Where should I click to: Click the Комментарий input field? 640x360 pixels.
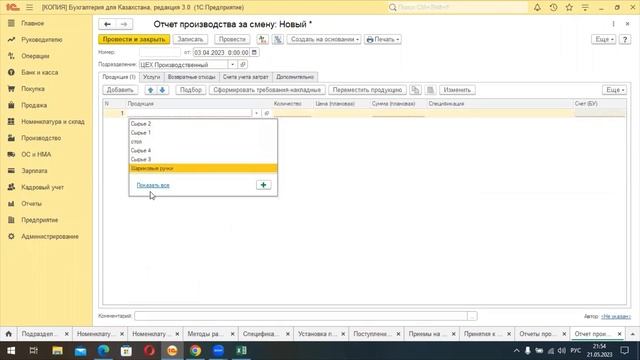tap(301, 316)
